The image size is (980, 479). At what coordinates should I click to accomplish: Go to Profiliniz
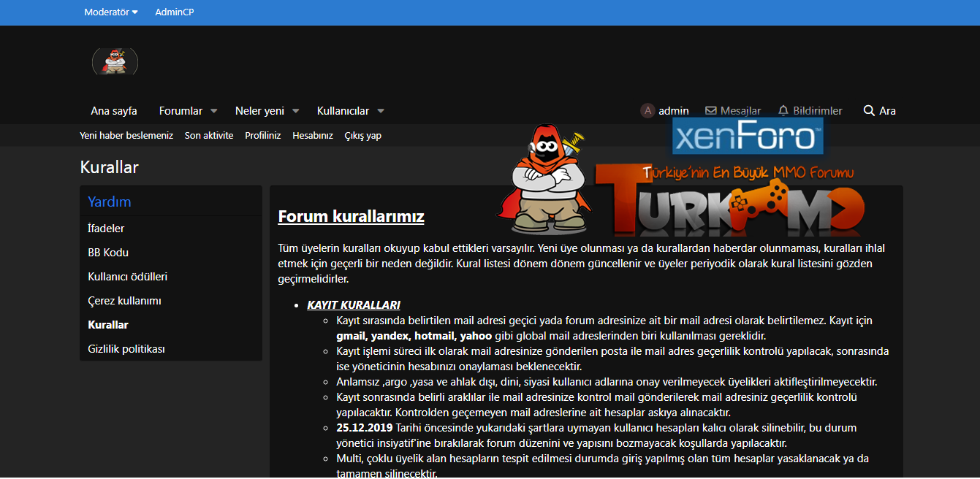point(263,136)
